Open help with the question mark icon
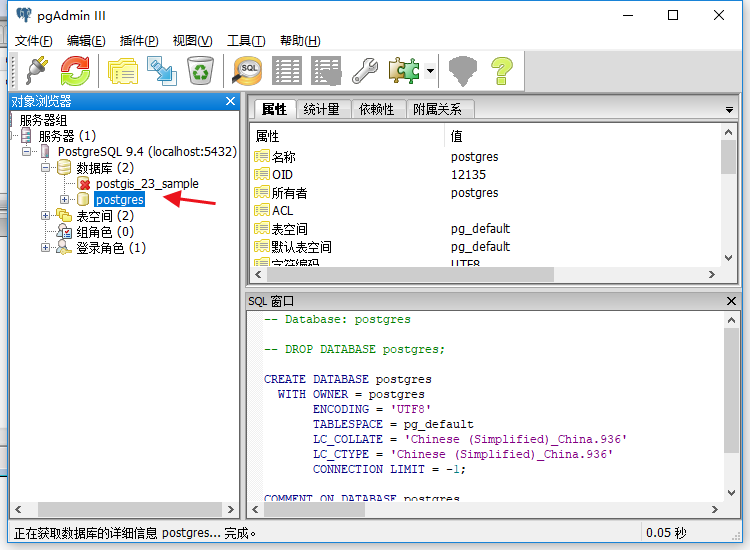Viewport: 750px width, 550px height. pyautogui.click(x=502, y=71)
